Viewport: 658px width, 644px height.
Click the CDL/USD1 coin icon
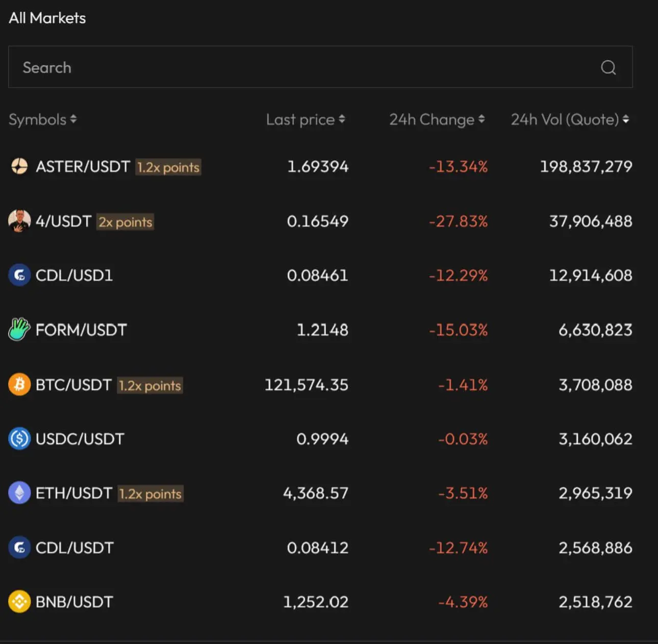19,276
